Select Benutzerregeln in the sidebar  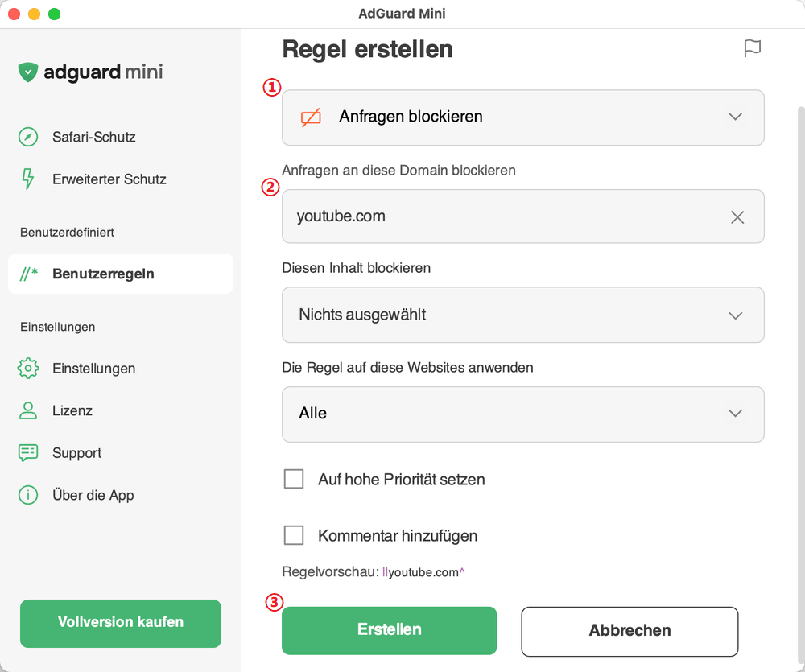pyautogui.click(x=121, y=274)
